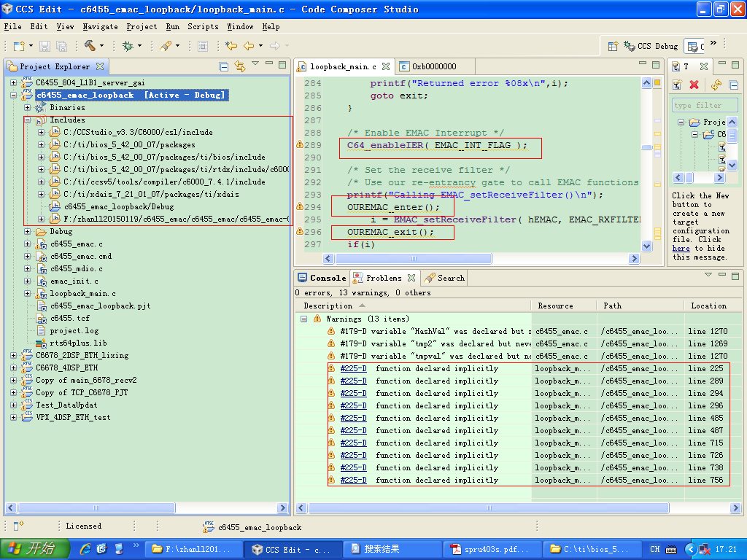Open #225-D link for line 756 warning

click(354, 480)
